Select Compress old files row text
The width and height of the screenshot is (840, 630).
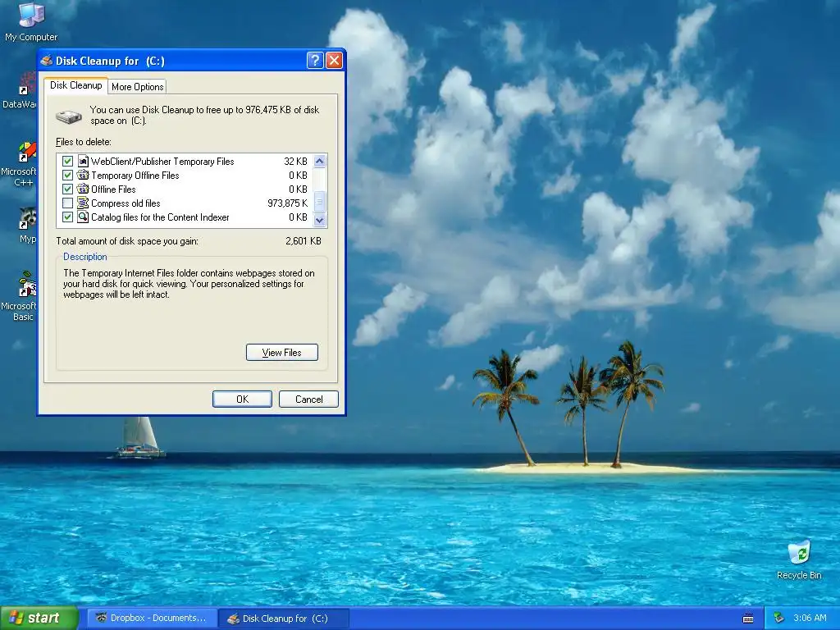pyautogui.click(x=126, y=203)
